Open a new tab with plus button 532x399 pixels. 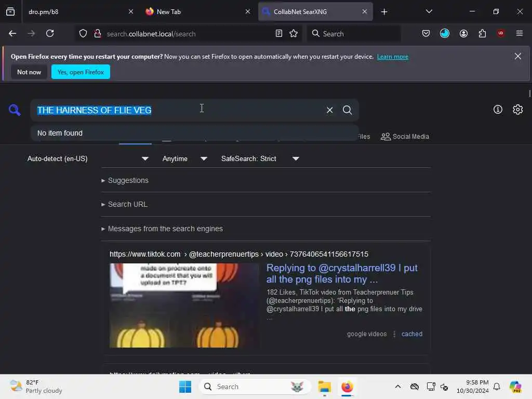click(x=384, y=12)
